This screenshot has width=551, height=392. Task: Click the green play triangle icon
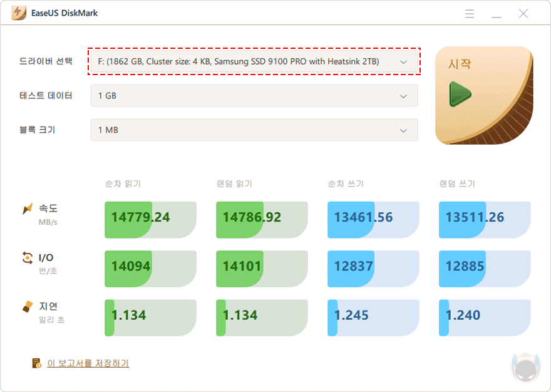point(460,94)
